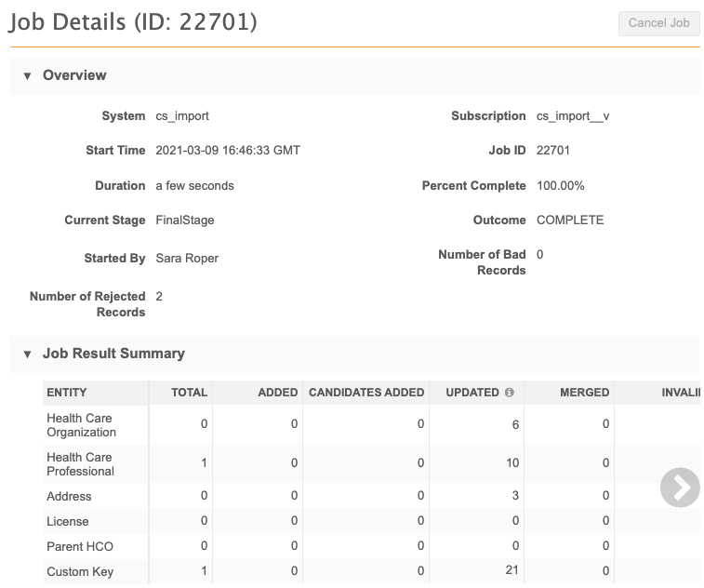Select the Health Care Organization row

click(82, 425)
